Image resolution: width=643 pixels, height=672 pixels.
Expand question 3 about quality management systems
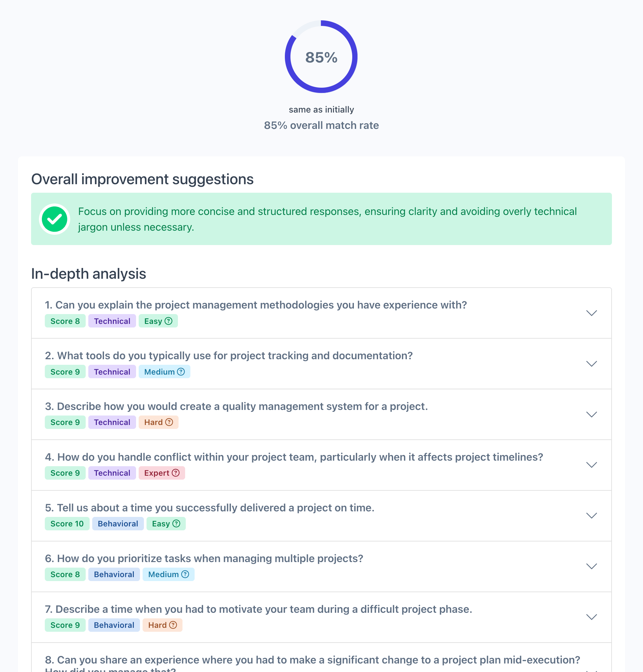click(592, 414)
